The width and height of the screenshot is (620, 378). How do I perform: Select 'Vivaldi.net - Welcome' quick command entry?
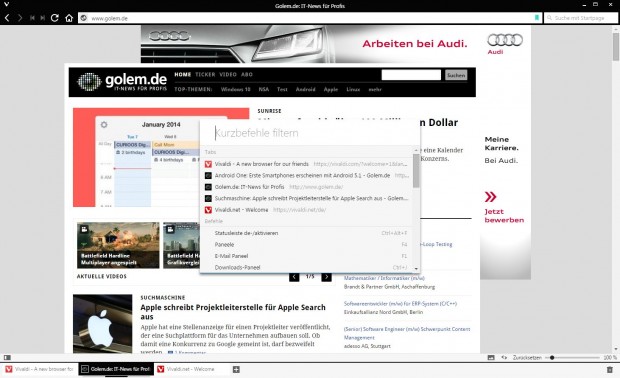click(307, 210)
